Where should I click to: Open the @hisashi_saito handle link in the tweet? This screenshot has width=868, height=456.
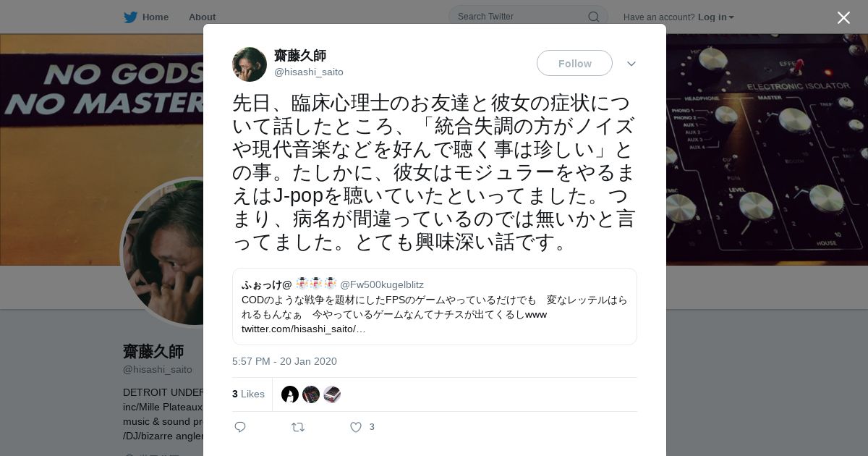coord(309,72)
